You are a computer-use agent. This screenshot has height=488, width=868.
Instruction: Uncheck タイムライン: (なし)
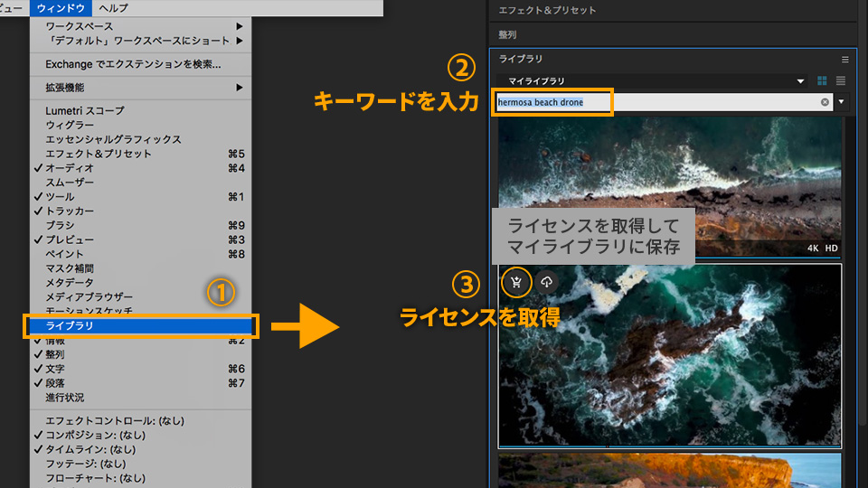141,450
